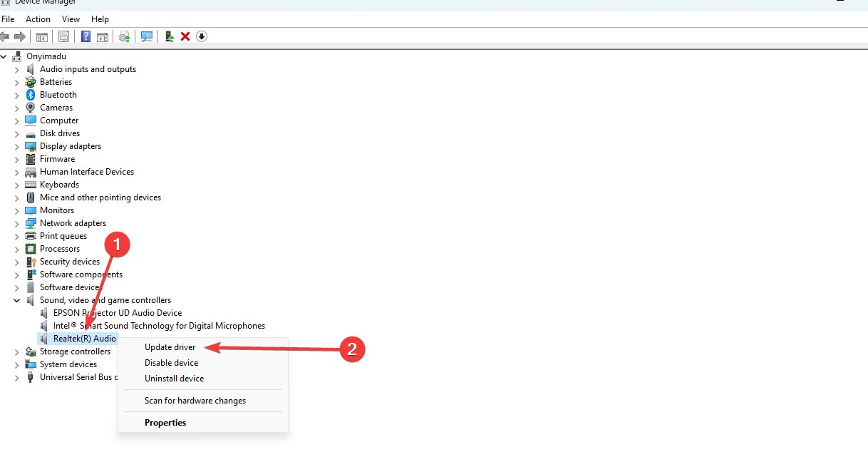Expand the Software components category

coord(17,274)
